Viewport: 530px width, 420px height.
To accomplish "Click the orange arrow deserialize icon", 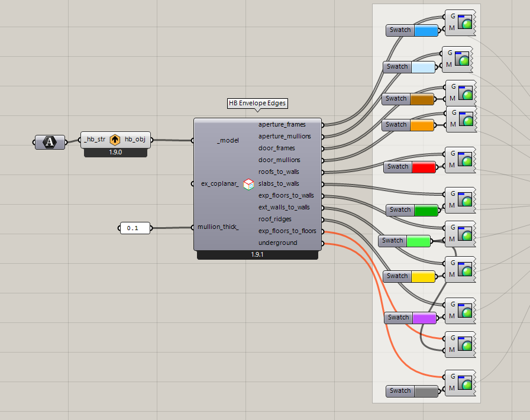I will click(x=115, y=140).
